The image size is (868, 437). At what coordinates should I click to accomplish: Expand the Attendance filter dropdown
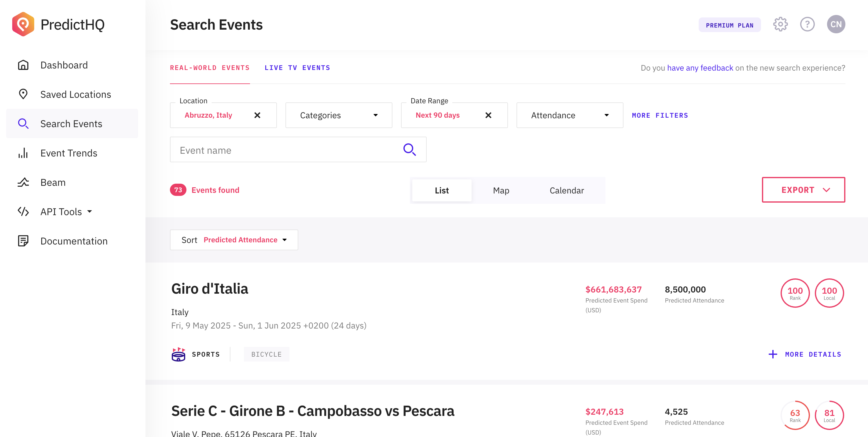point(569,115)
